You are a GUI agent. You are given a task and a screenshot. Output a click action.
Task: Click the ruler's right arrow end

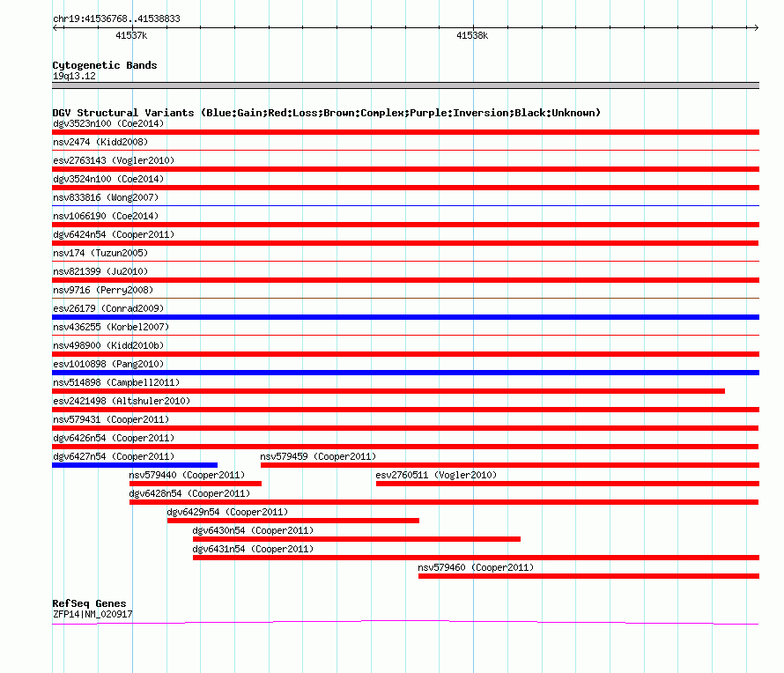click(x=756, y=27)
